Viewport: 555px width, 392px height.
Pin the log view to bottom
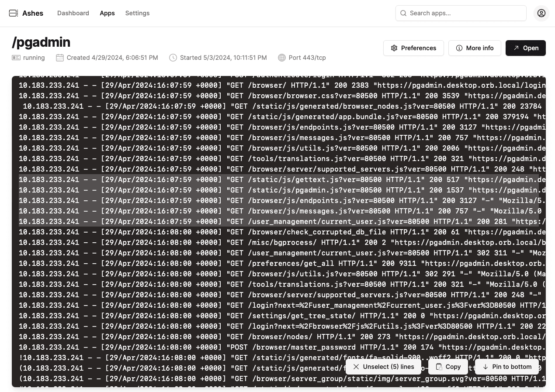pyautogui.click(x=507, y=367)
